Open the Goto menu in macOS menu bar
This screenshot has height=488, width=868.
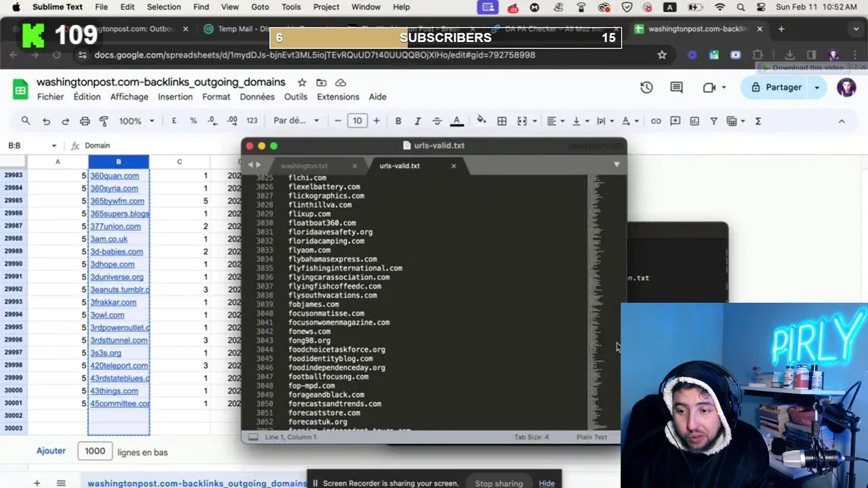click(x=260, y=7)
